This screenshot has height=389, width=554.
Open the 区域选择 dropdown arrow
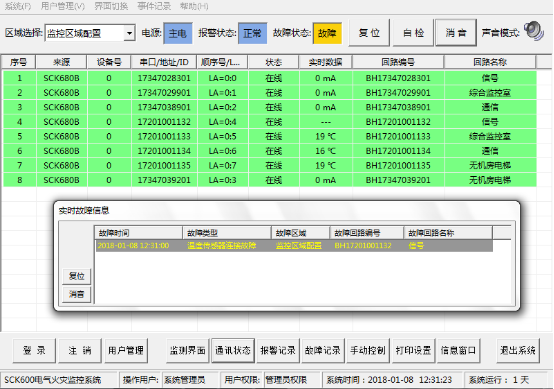(130, 33)
